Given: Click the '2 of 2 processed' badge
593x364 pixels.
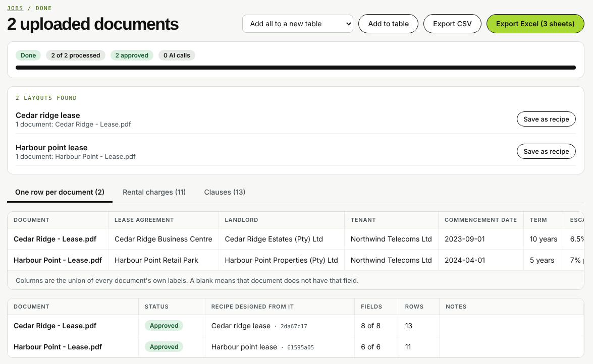Looking at the screenshot, I should [x=76, y=55].
